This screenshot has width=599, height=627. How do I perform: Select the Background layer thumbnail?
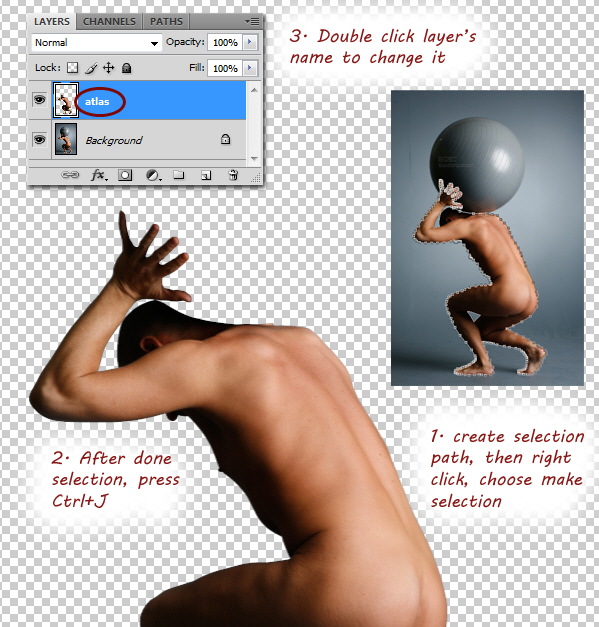coord(66,139)
